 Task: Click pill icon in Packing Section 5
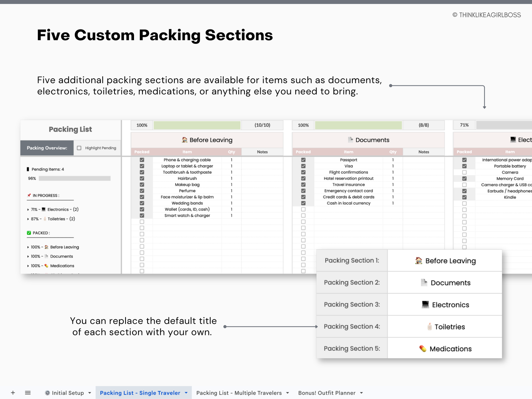click(423, 349)
